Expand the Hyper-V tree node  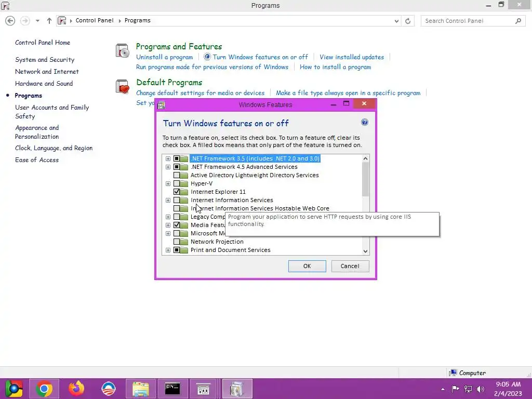(x=168, y=183)
